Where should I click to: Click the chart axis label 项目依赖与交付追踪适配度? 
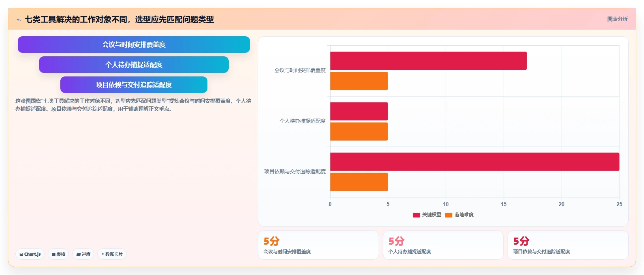[x=295, y=171]
